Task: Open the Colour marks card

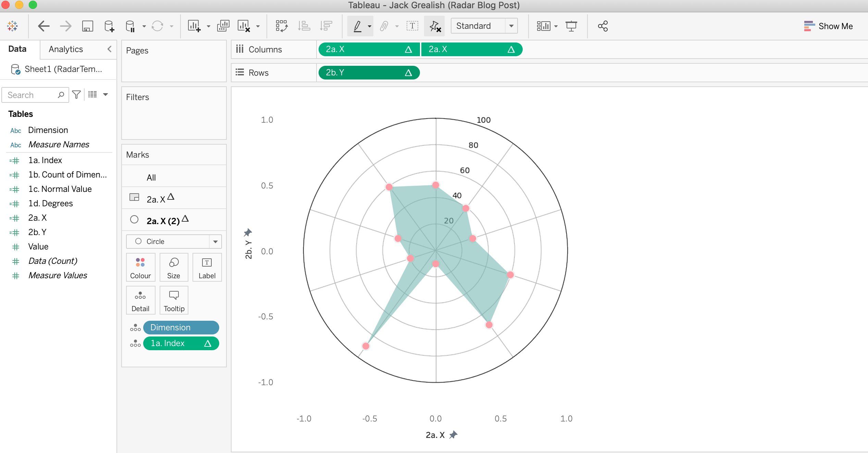Action: pos(140,267)
